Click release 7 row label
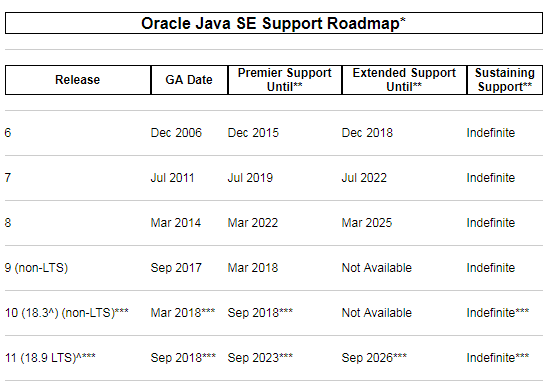 click(8, 178)
